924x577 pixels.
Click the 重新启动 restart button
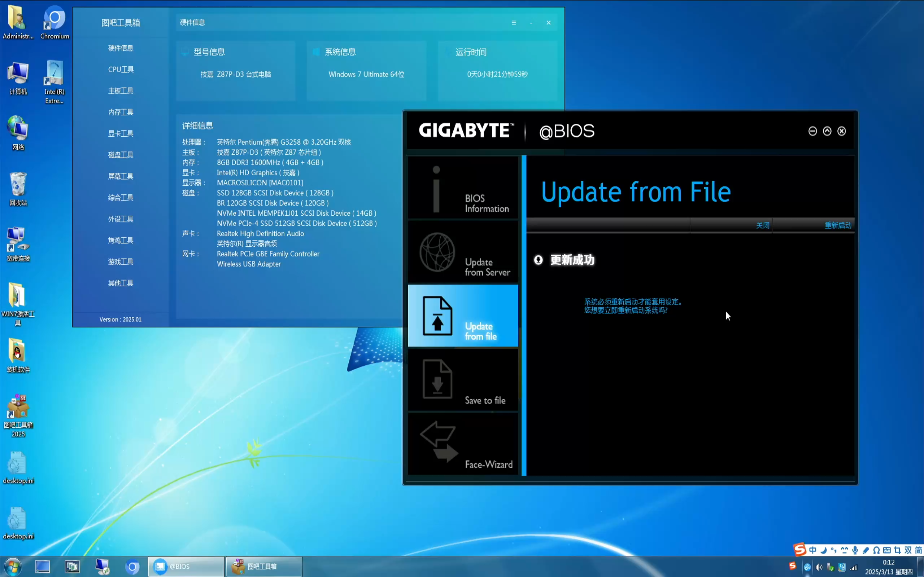click(838, 225)
